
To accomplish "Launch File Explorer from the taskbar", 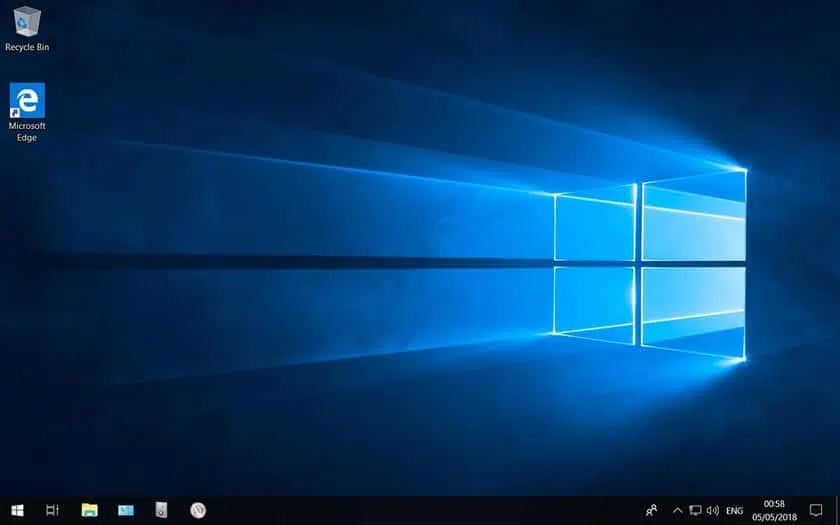I will pyautogui.click(x=89, y=510).
